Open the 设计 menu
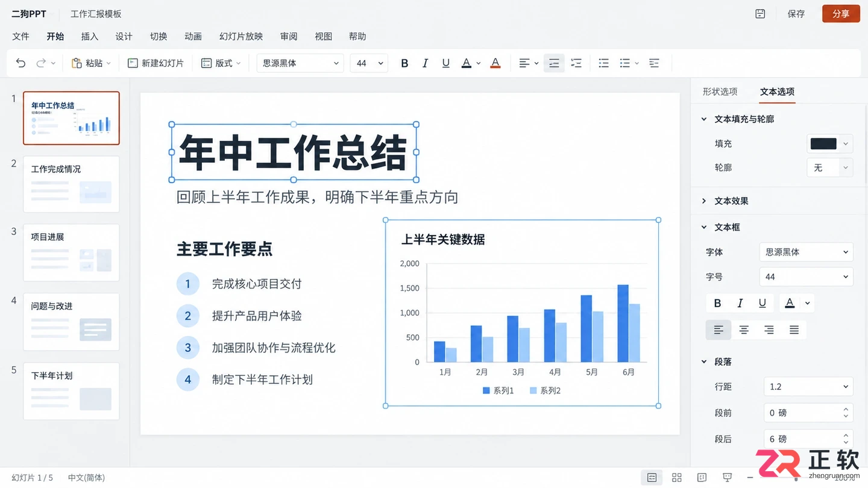The height and width of the screenshot is (488, 868). [x=124, y=36]
